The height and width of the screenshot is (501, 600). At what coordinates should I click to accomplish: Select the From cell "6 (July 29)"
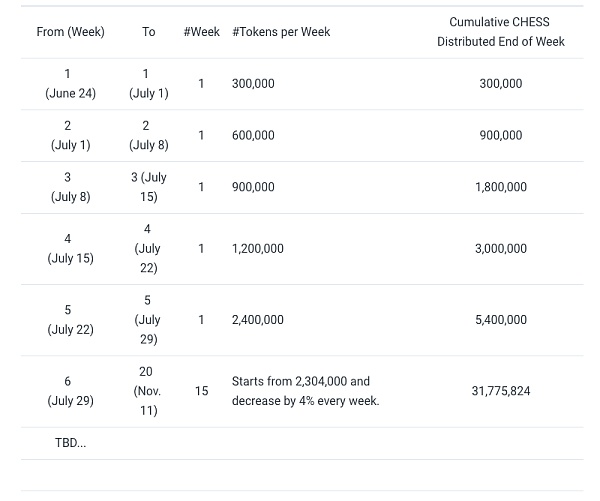point(70,391)
